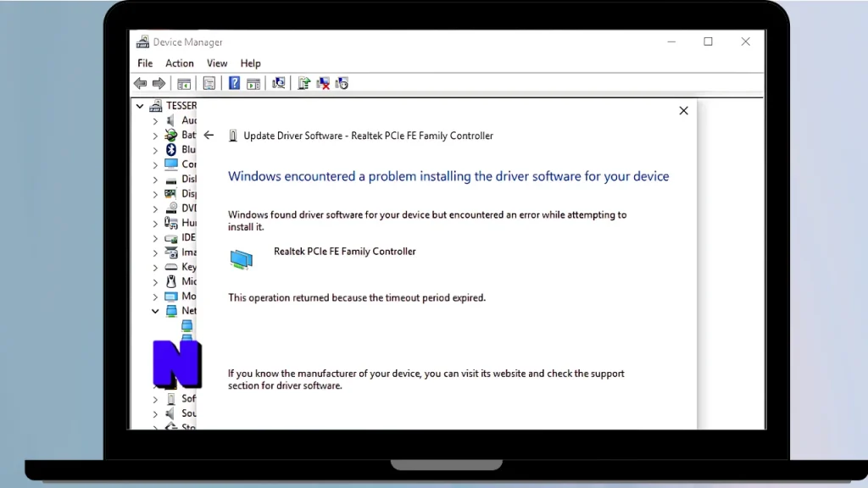This screenshot has height=488, width=868.
Task: Expand the Blu category chevron
Action: coord(155,150)
